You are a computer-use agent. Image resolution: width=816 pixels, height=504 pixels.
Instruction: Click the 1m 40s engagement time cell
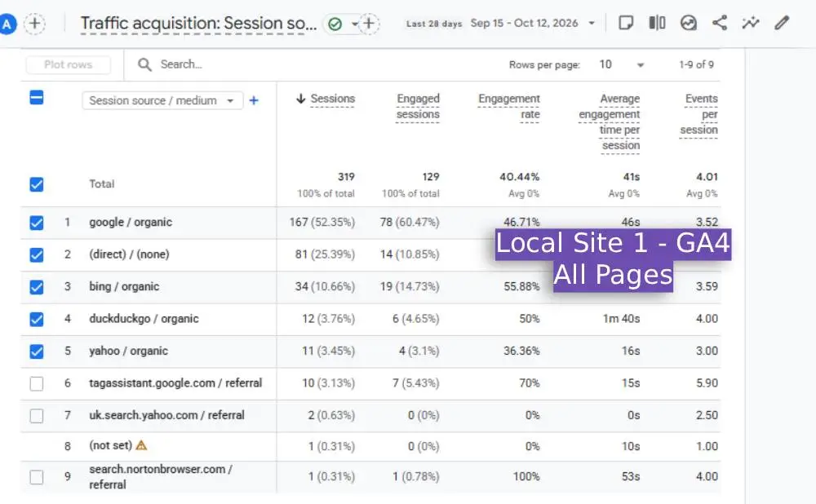621,318
